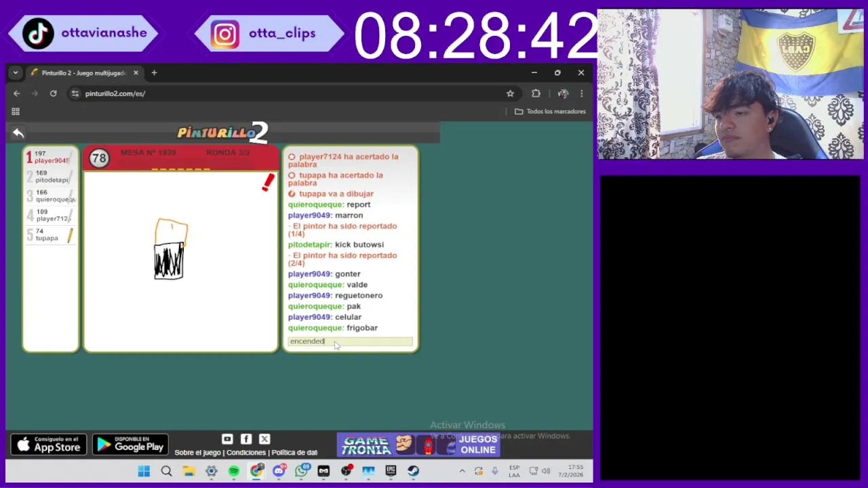Open the Pinturillo X (Twitter) link

pos(264,440)
